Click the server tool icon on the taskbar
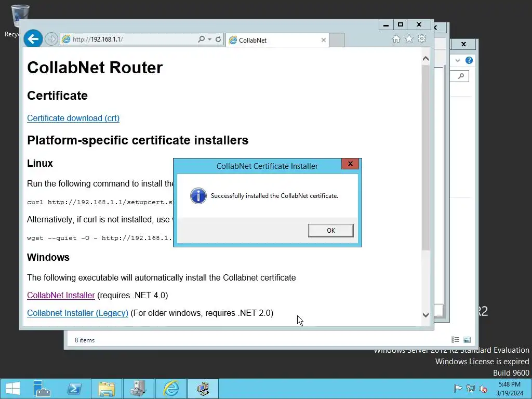 click(x=138, y=389)
